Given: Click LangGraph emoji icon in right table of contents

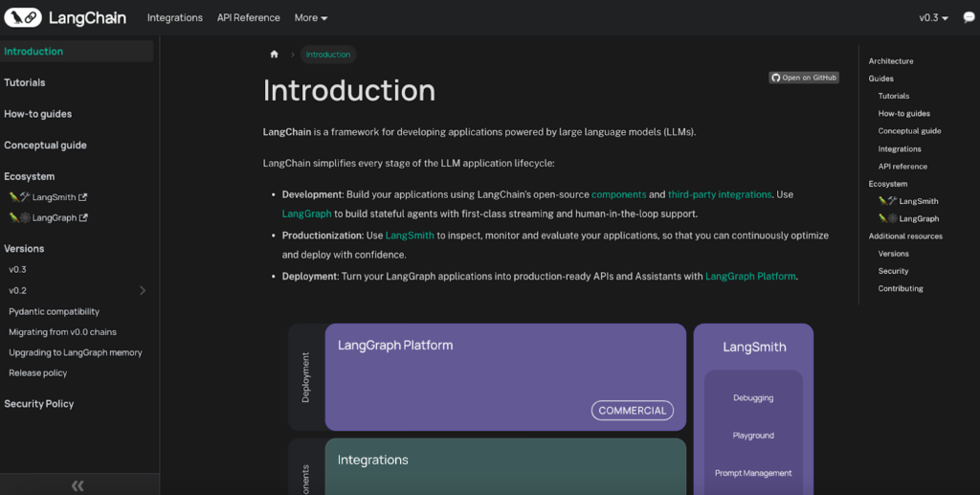Looking at the screenshot, I should pyautogui.click(x=887, y=218).
